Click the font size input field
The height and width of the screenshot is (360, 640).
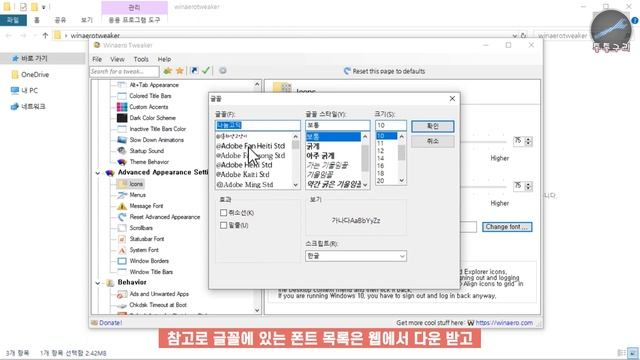pyautogui.click(x=391, y=125)
